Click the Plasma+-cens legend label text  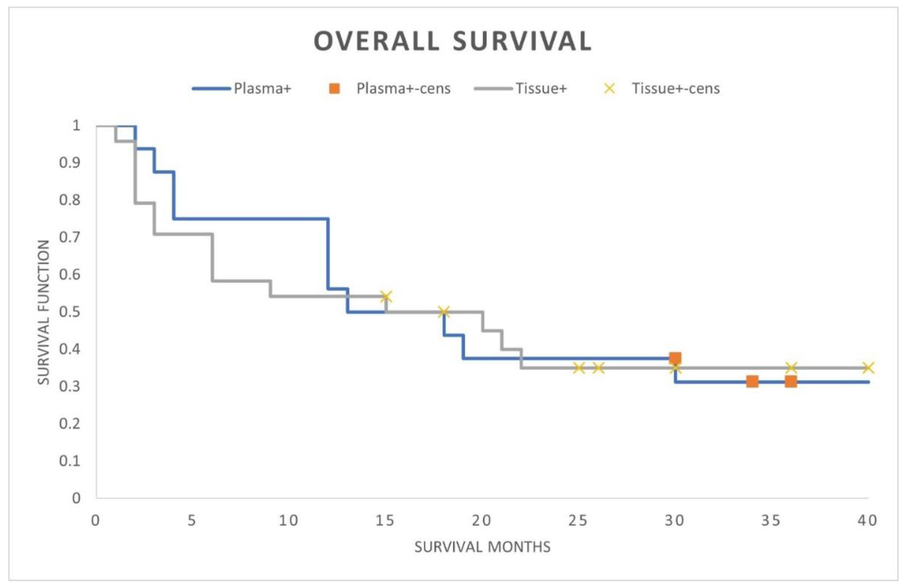click(403, 88)
